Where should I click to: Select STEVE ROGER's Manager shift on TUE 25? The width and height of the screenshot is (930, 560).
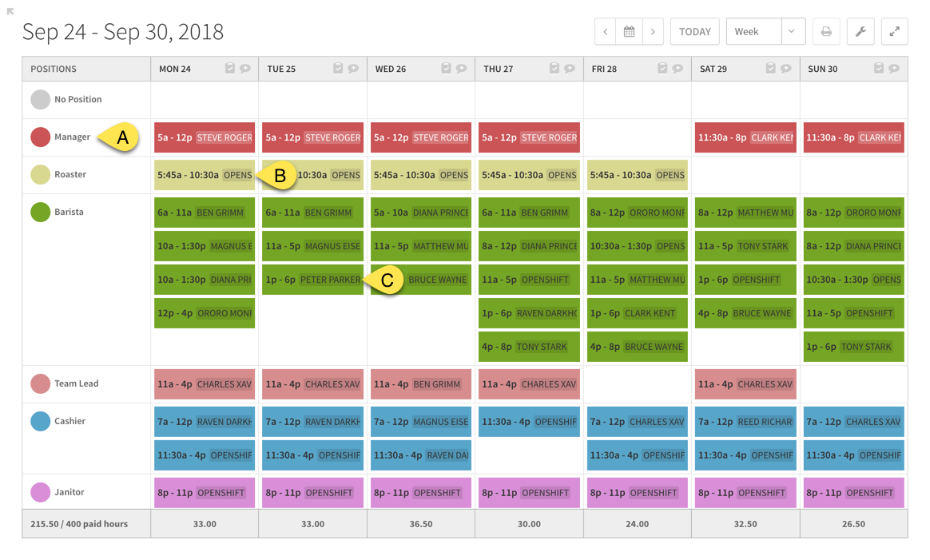312,137
